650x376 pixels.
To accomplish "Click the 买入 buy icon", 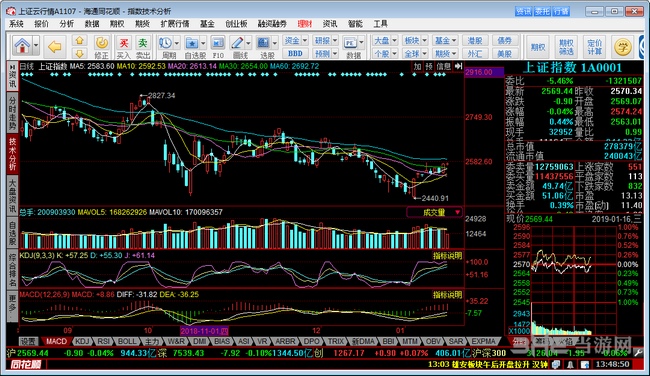I will point(124,47).
